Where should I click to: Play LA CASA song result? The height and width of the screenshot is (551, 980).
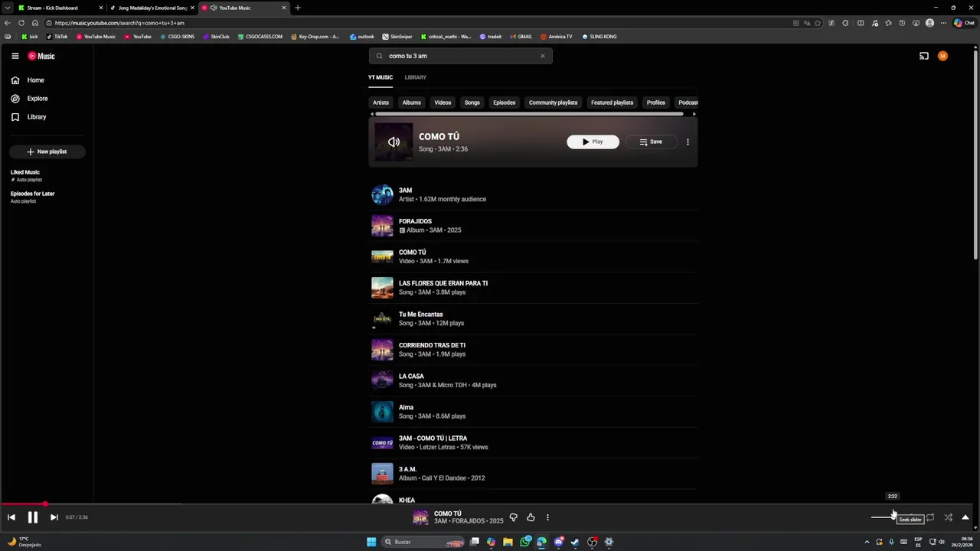click(x=533, y=380)
